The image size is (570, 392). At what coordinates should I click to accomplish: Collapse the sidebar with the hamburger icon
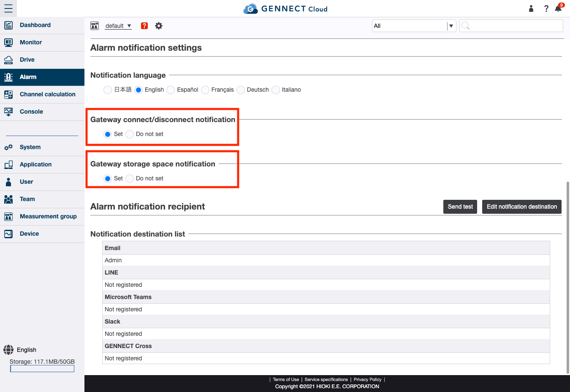coord(8,8)
